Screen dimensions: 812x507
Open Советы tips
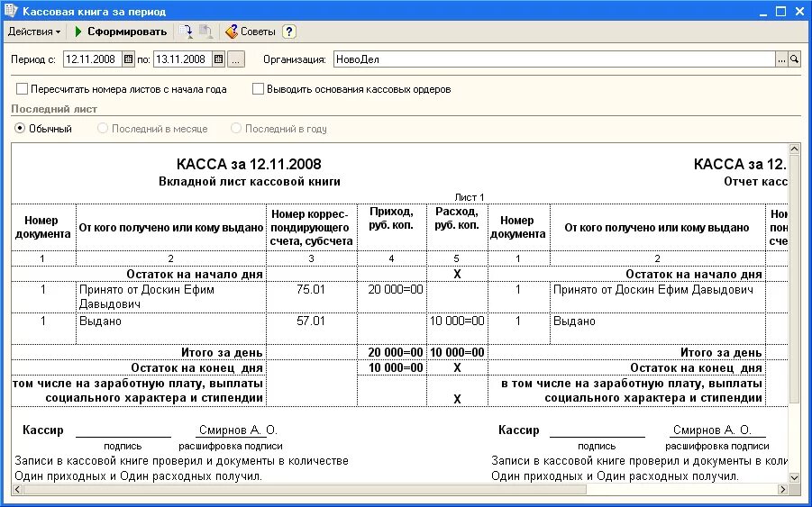251,32
